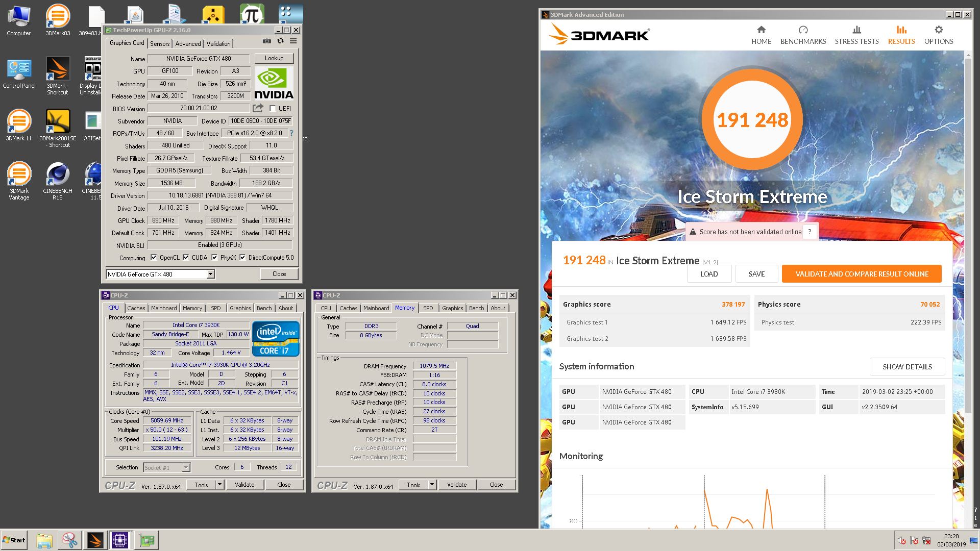Open the CINEBENCH R15 desktop icon
980x551 pixels.
click(x=58, y=181)
